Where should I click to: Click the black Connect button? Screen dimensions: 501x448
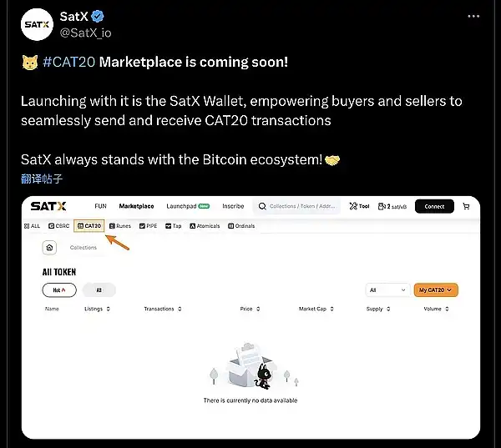tap(434, 206)
